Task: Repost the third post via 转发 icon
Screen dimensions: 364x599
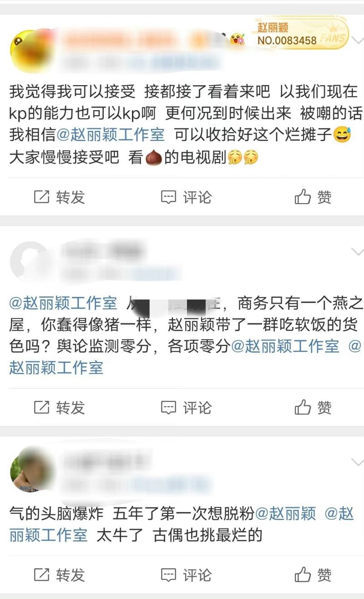Action: 60,575
